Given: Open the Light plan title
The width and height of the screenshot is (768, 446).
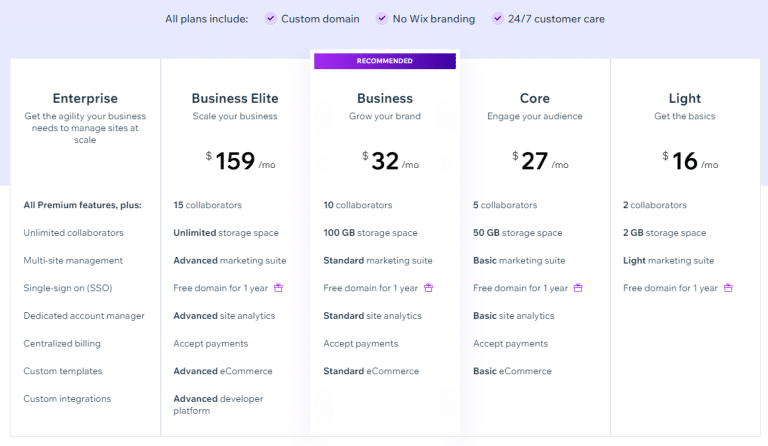Looking at the screenshot, I should point(685,98).
